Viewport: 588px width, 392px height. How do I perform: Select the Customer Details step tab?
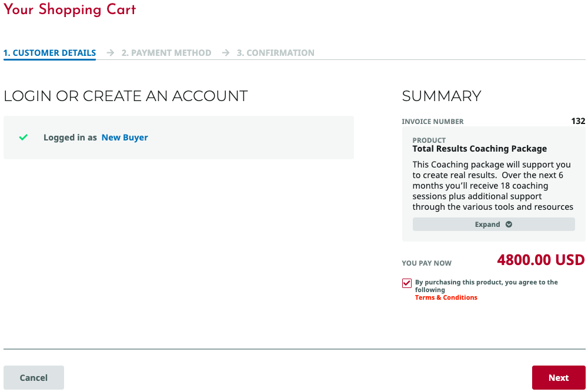pos(49,53)
